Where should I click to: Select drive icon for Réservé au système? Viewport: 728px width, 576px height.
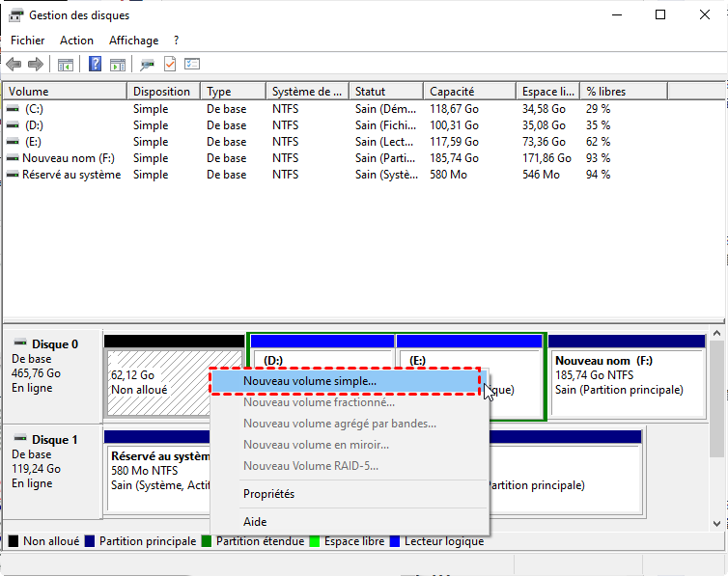13,175
